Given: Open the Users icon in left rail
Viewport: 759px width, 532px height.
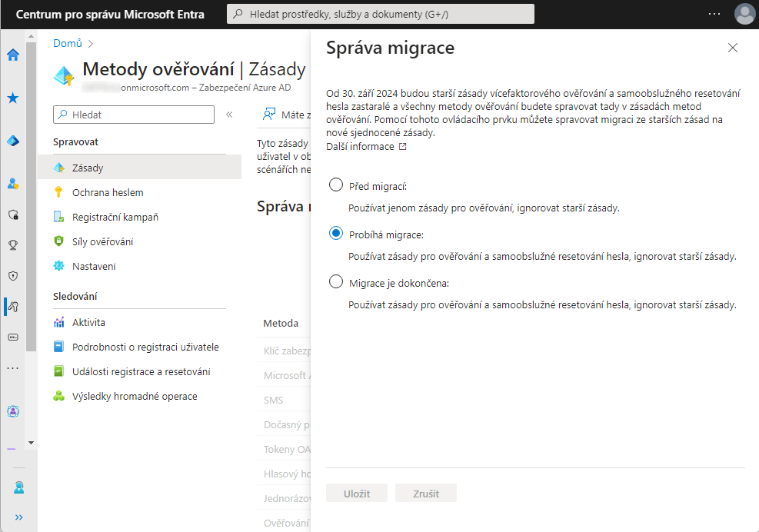Looking at the screenshot, I should pyautogui.click(x=13, y=184).
